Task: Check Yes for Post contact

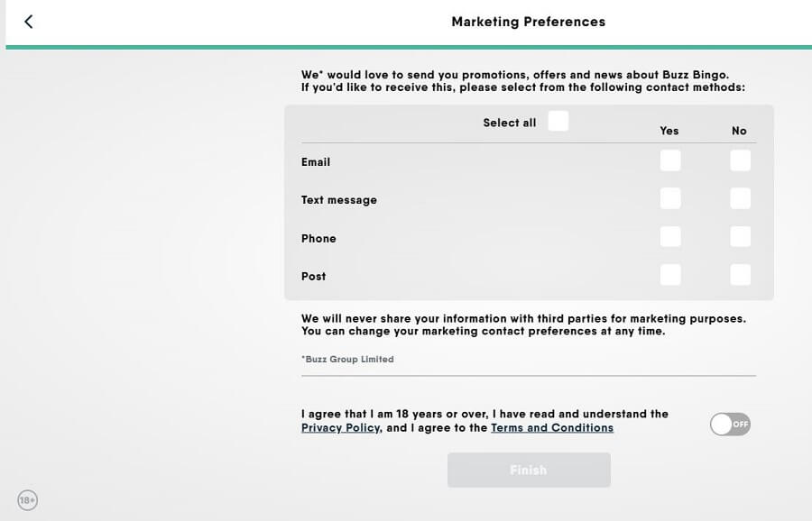Action: pos(670,275)
